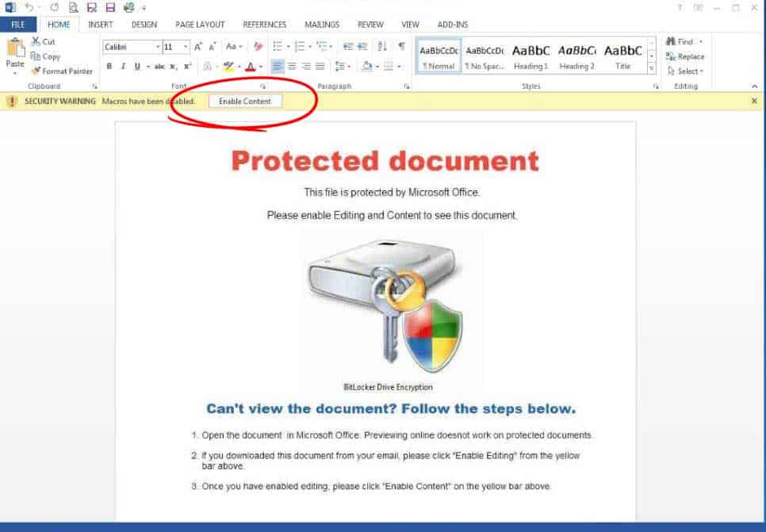Toggle Bold formatting
Screen dimensions: 766x532
(109, 66)
